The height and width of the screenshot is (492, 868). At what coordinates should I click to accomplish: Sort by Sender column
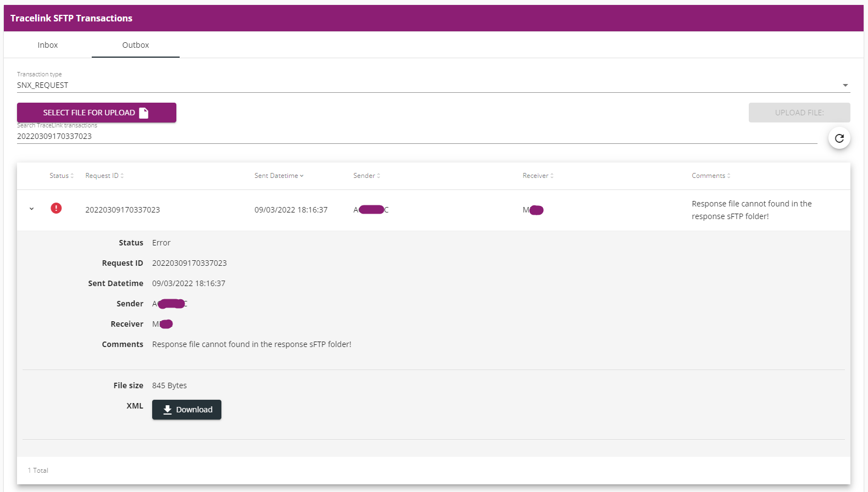coord(367,176)
